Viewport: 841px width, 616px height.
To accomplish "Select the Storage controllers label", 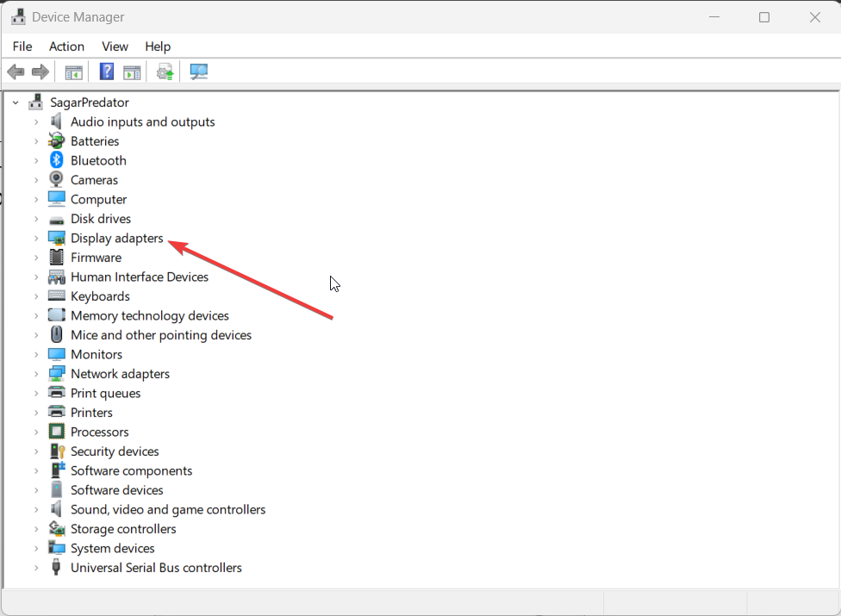I will tap(123, 529).
